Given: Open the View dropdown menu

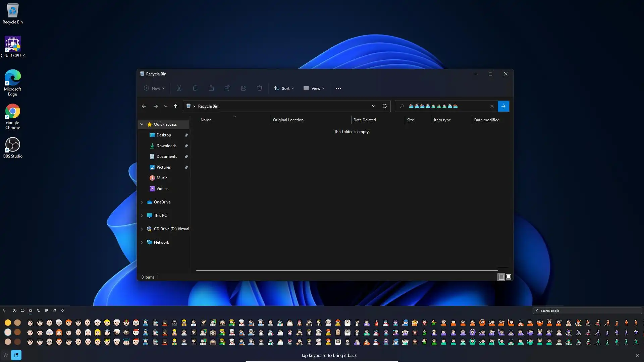Looking at the screenshot, I should coord(314,88).
